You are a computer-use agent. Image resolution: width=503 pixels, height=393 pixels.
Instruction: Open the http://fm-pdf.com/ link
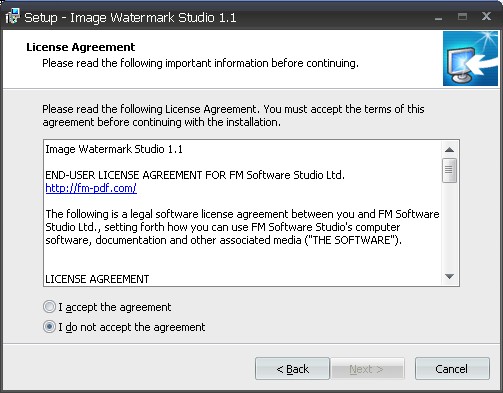[91, 188]
